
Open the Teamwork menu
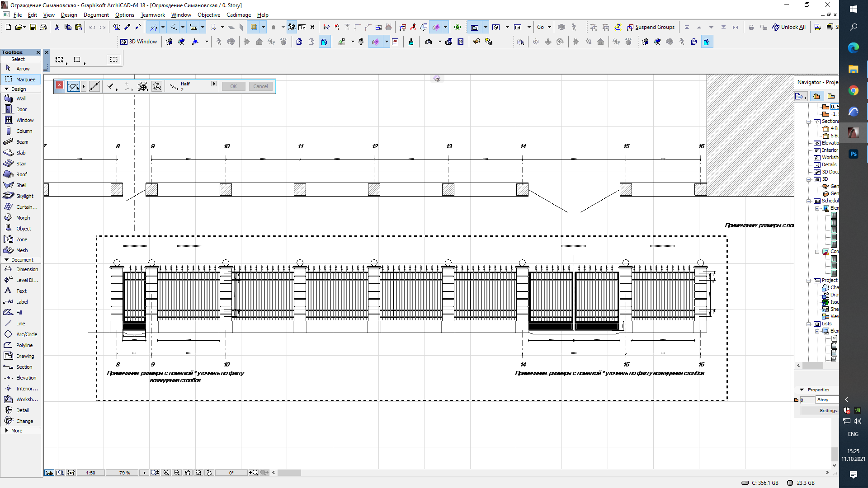pyautogui.click(x=152, y=15)
